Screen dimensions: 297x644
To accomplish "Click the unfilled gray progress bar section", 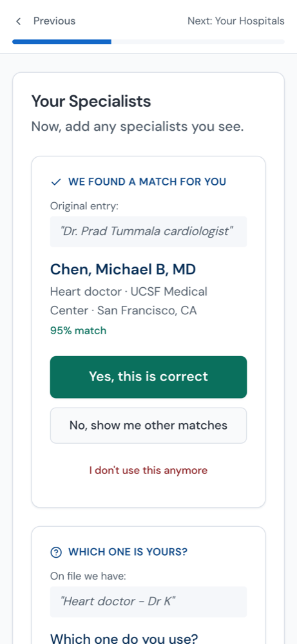I will coord(198,41).
